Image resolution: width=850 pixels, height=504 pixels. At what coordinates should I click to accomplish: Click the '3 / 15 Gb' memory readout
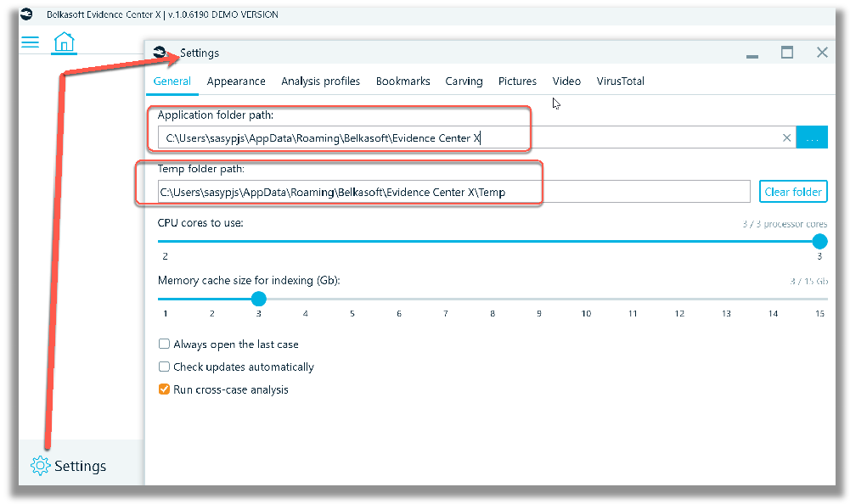click(808, 281)
